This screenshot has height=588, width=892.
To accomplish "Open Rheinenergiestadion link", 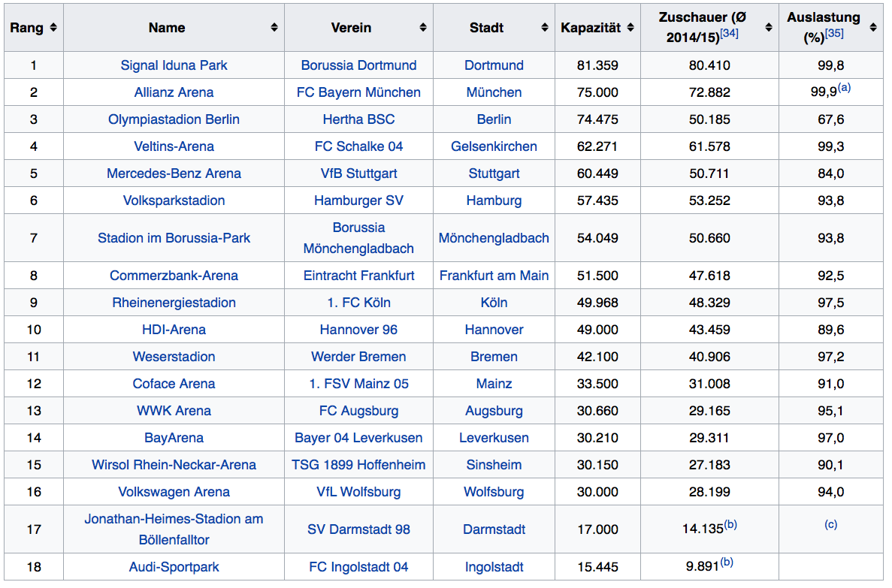I will point(174,303).
